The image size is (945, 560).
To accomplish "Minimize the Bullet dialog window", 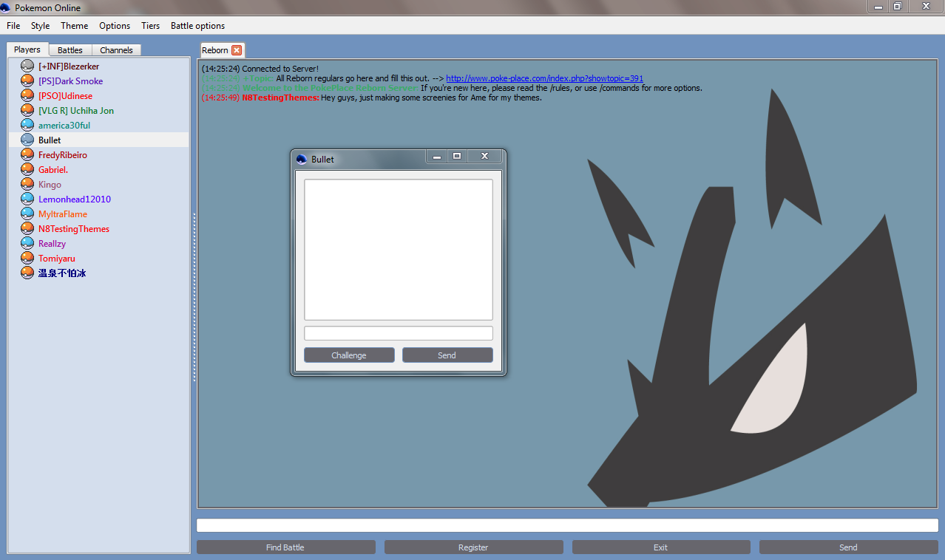I will (x=437, y=156).
